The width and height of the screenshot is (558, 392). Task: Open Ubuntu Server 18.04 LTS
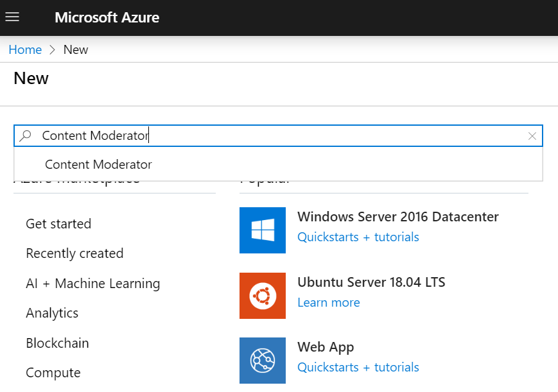[x=371, y=282]
